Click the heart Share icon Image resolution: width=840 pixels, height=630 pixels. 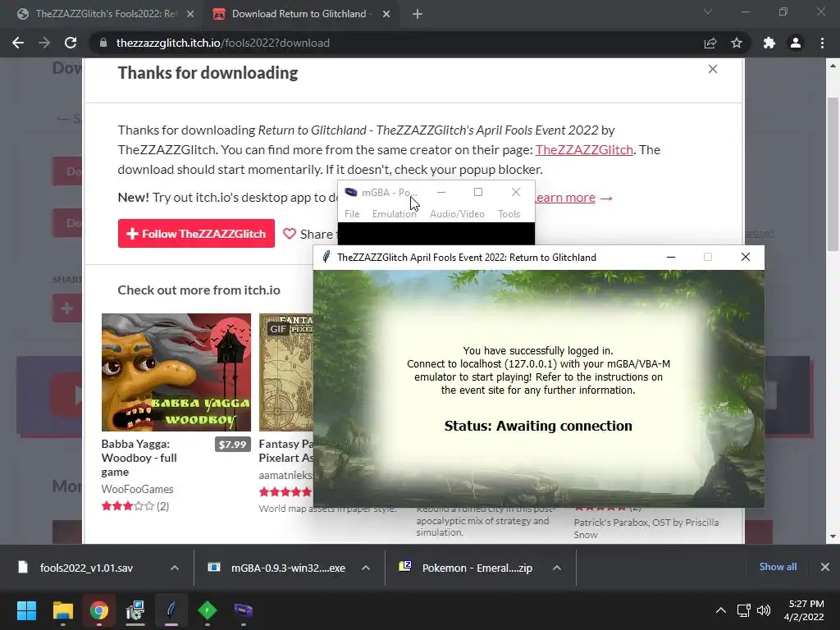coord(290,234)
